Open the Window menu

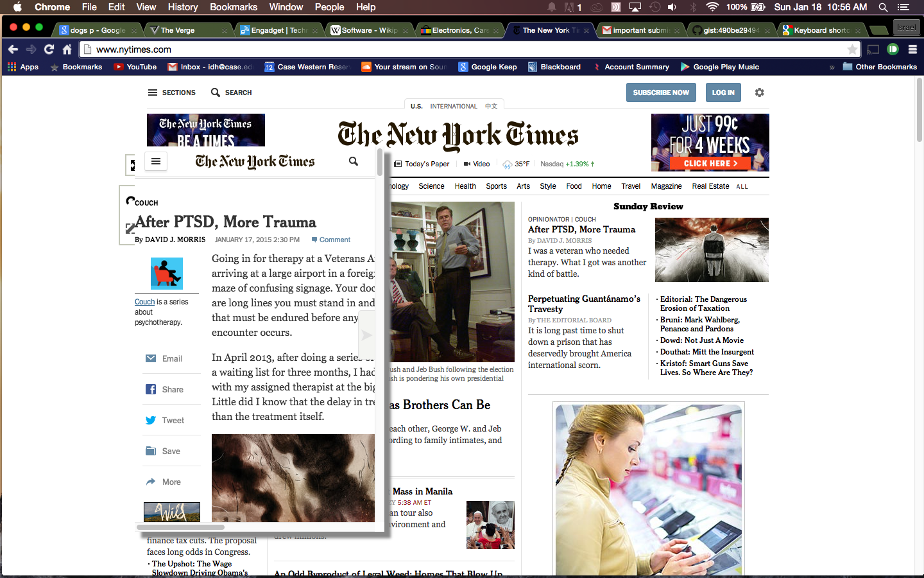click(x=286, y=7)
